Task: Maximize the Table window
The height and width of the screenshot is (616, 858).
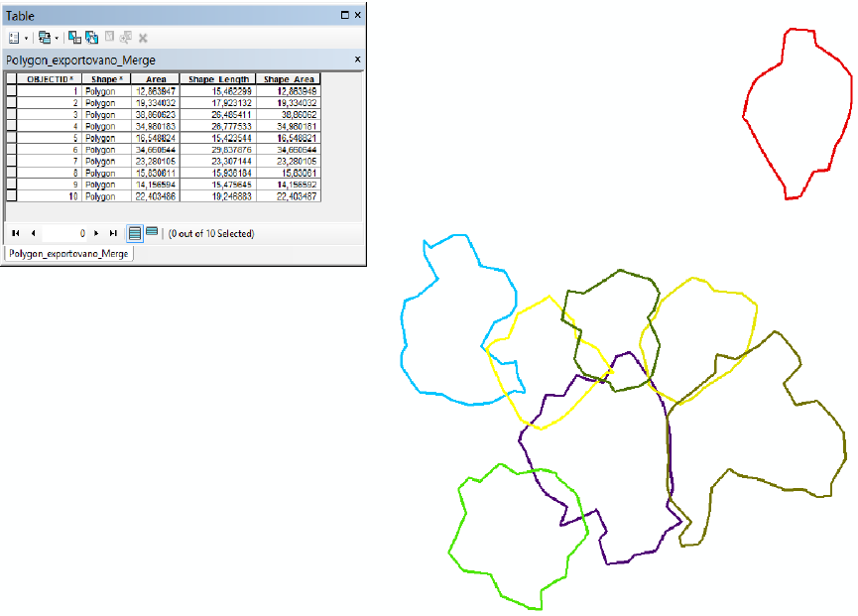Action: tap(345, 15)
